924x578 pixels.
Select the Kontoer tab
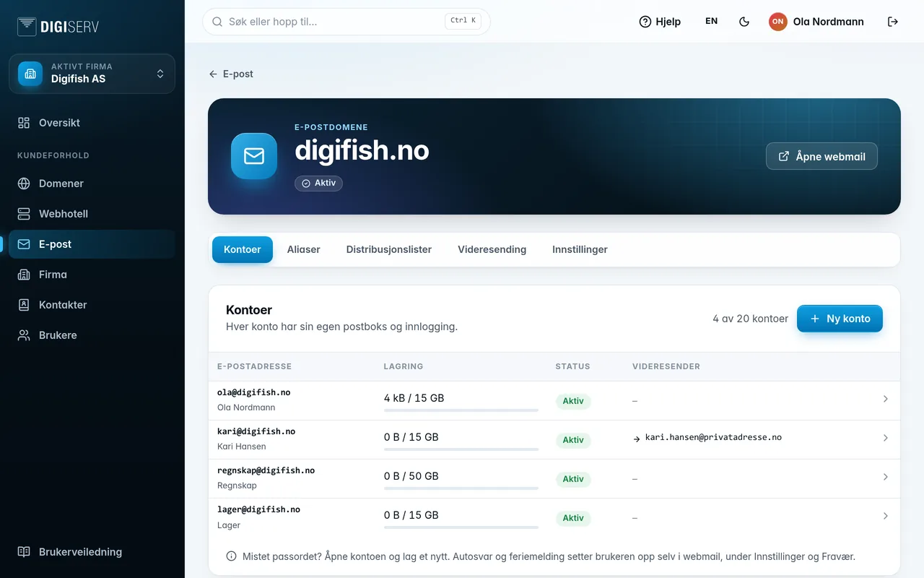243,249
